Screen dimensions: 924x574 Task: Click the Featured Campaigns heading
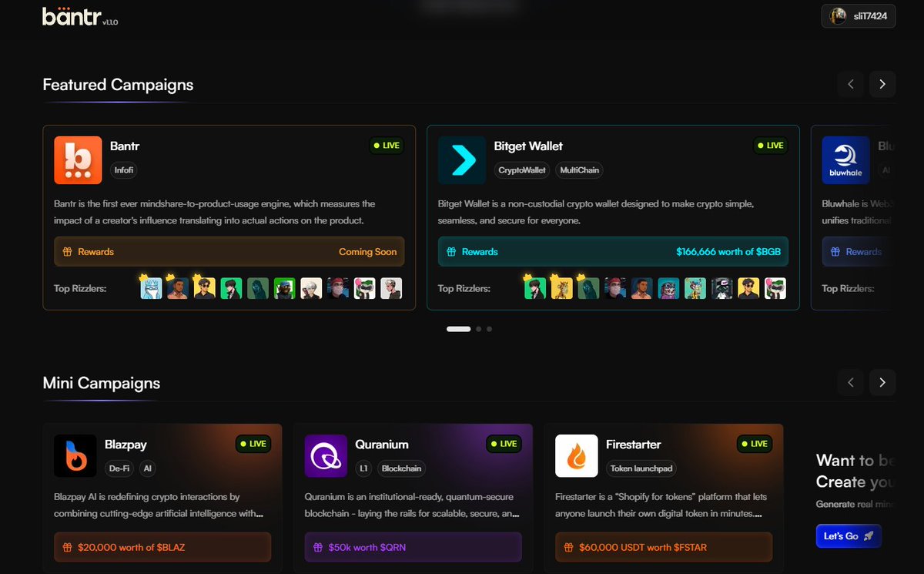tap(118, 85)
